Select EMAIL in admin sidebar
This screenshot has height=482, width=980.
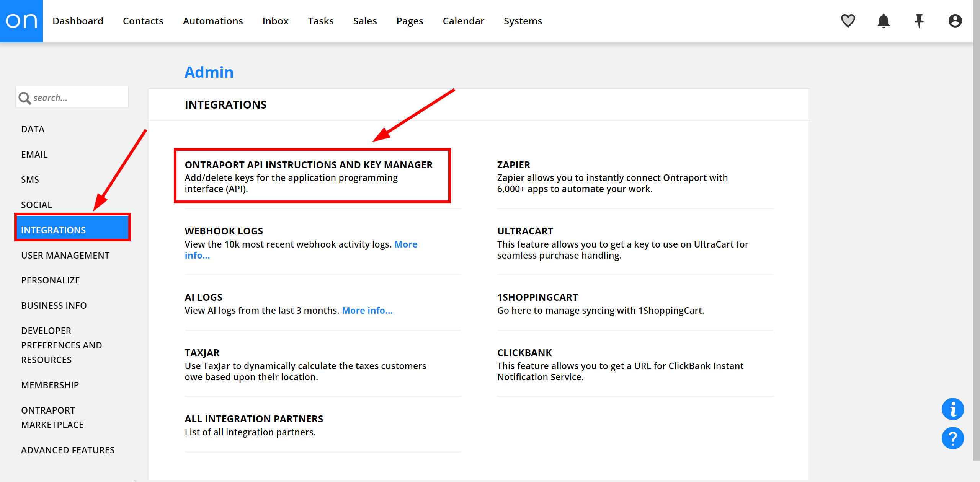[x=34, y=155]
